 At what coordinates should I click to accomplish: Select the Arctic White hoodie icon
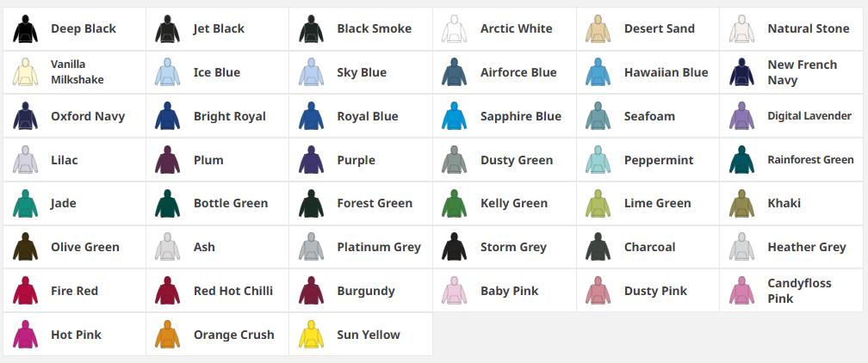pyautogui.click(x=454, y=29)
